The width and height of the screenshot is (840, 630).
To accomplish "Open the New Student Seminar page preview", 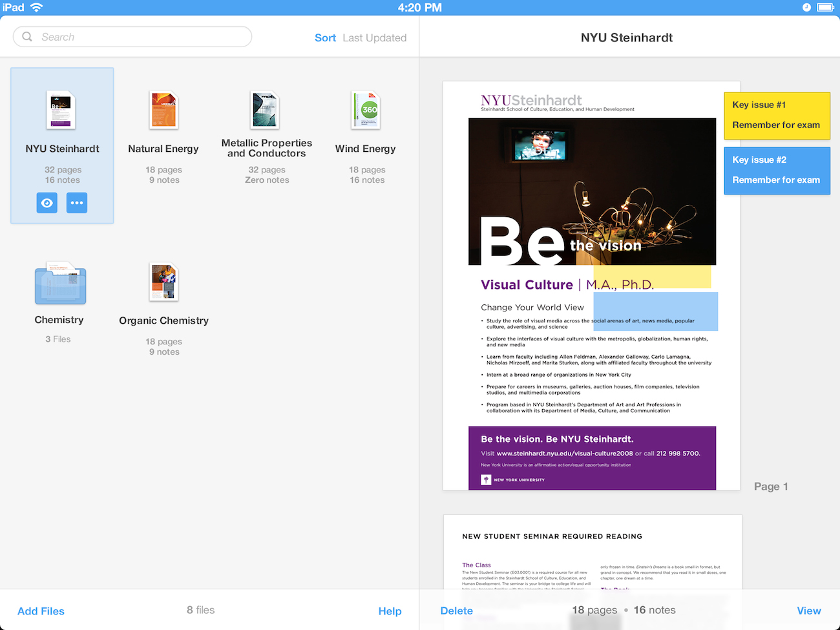I will [x=593, y=552].
